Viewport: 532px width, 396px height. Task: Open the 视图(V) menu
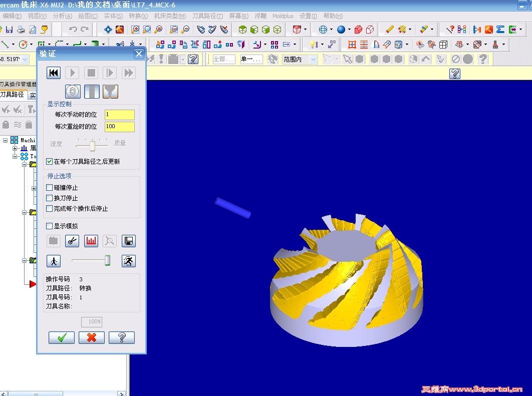pyautogui.click(x=37, y=16)
